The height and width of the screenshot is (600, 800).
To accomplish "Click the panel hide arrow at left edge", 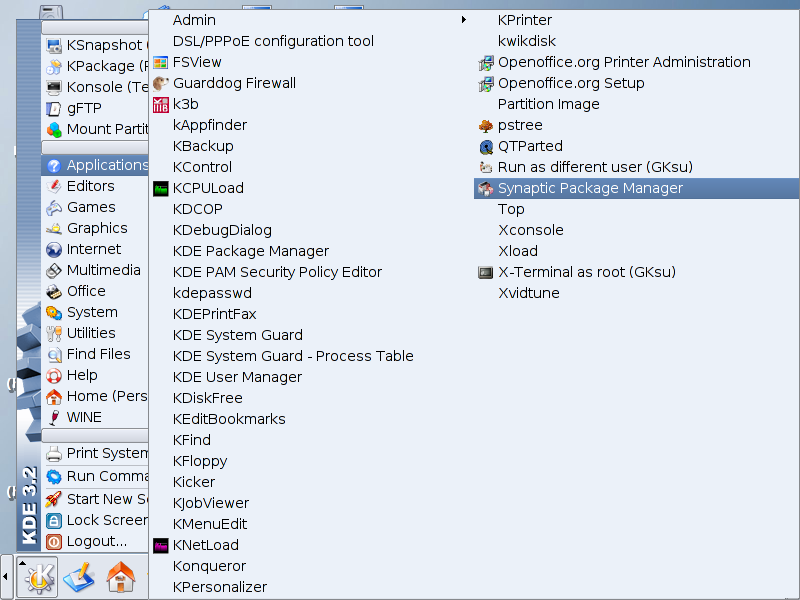I will click(x=7, y=578).
